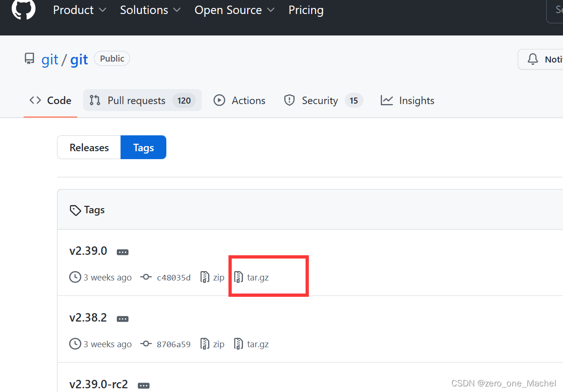Screen dimensions: 563x392
Task: Open the git owner link
Action: click(50, 60)
